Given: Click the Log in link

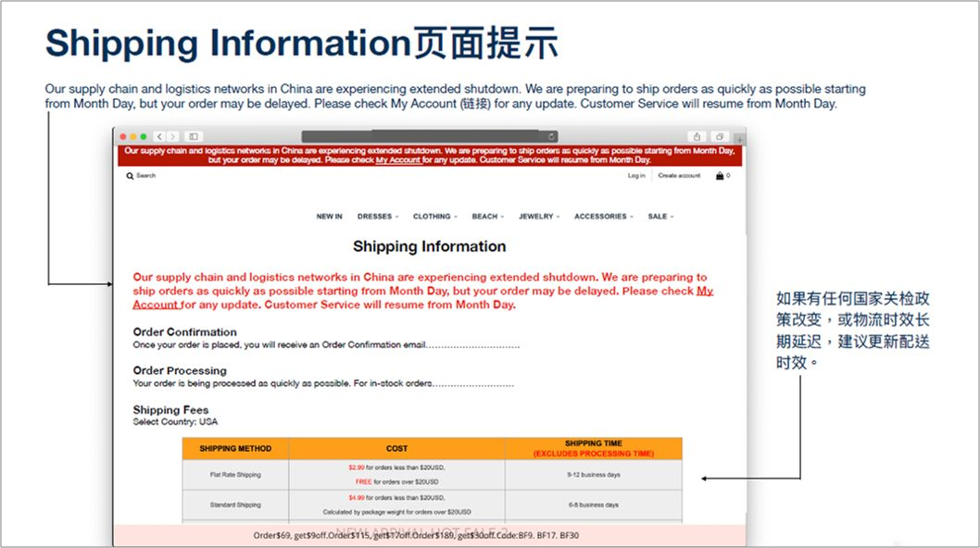Looking at the screenshot, I should click(x=635, y=175).
